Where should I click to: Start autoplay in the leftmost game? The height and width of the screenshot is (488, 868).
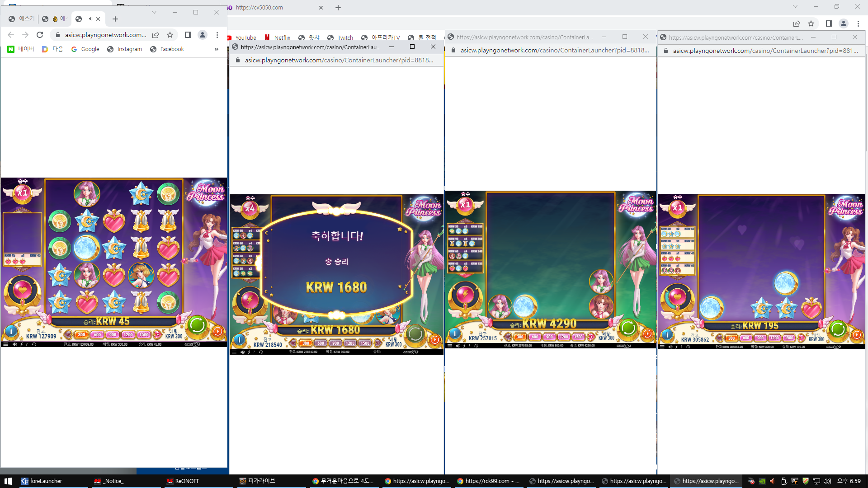217,331
